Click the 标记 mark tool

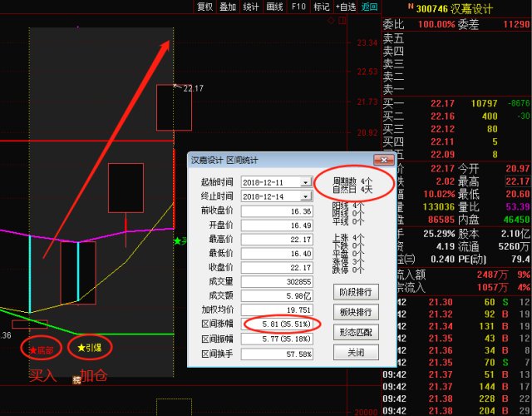[322, 7]
